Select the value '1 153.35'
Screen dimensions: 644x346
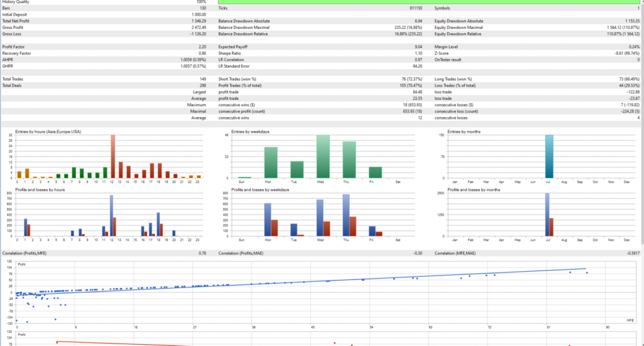[x=632, y=21]
